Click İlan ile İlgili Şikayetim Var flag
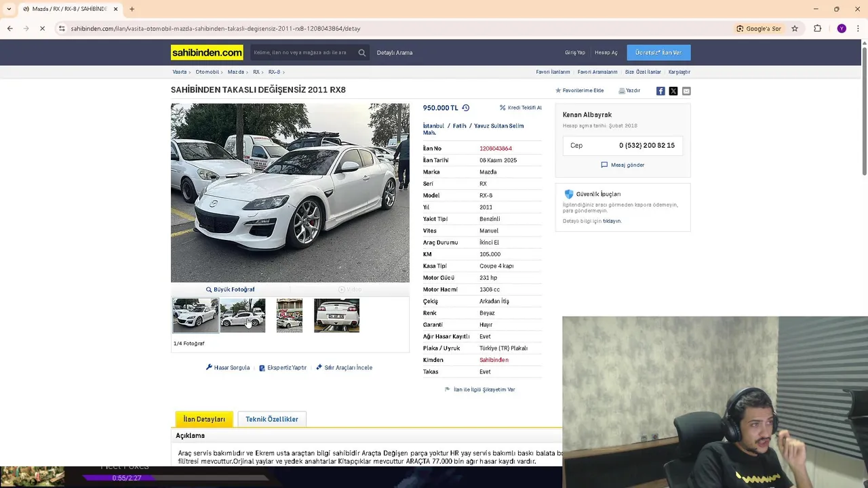This screenshot has width=868, height=488. (x=479, y=390)
